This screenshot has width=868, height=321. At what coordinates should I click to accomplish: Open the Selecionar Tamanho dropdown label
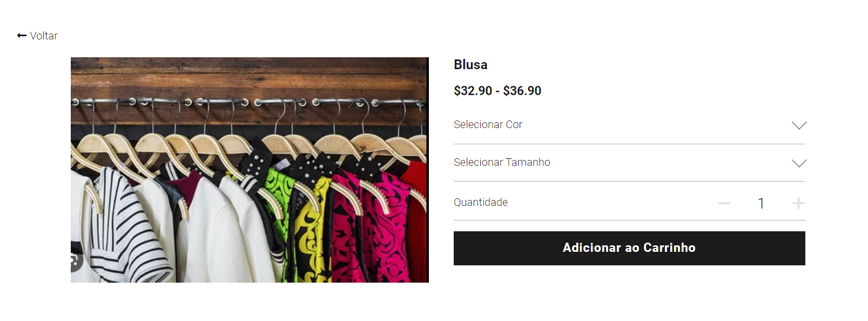pos(502,162)
